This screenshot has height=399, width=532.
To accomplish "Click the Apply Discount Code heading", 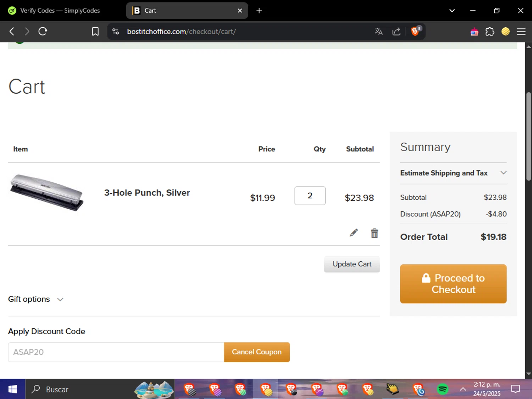I will [x=46, y=331].
